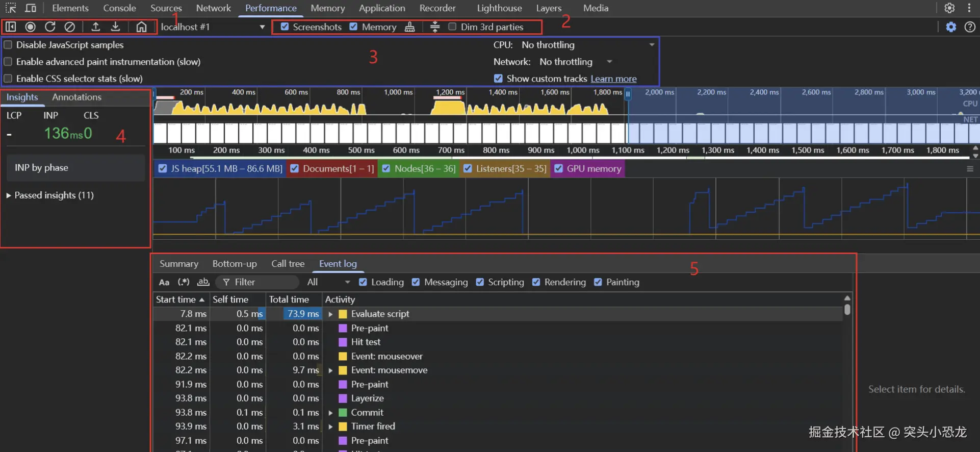This screenshot has width=980, height=452.
Task: Switch to the Bottom-up tab
Action: 235,264
